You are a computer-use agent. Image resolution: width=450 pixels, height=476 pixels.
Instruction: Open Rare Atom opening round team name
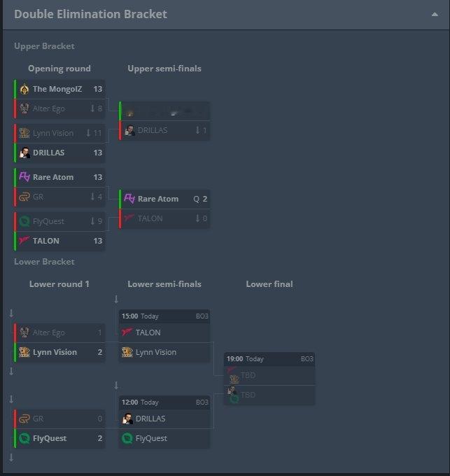coord(53,177)
